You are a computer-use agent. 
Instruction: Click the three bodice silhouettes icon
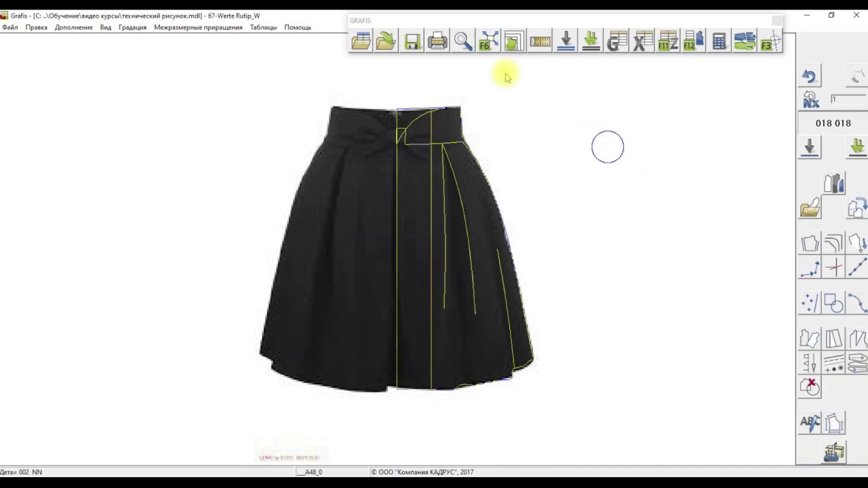click(834, 184)
